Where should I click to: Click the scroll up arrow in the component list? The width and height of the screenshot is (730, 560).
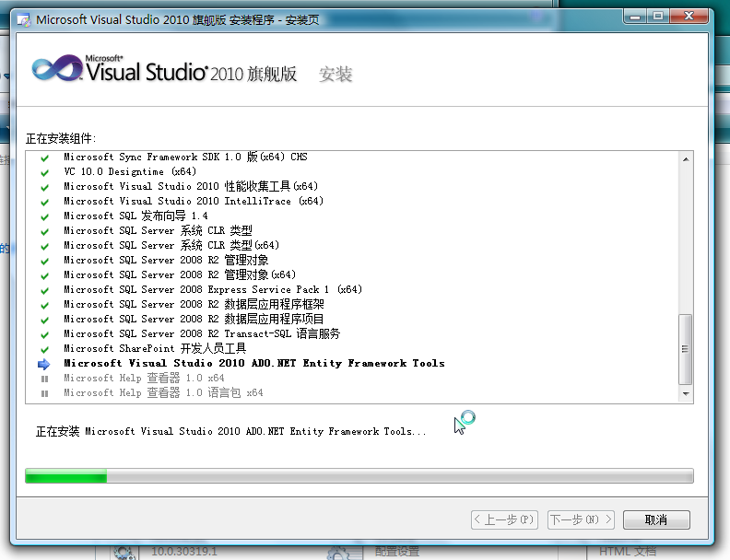coord(685,159)
